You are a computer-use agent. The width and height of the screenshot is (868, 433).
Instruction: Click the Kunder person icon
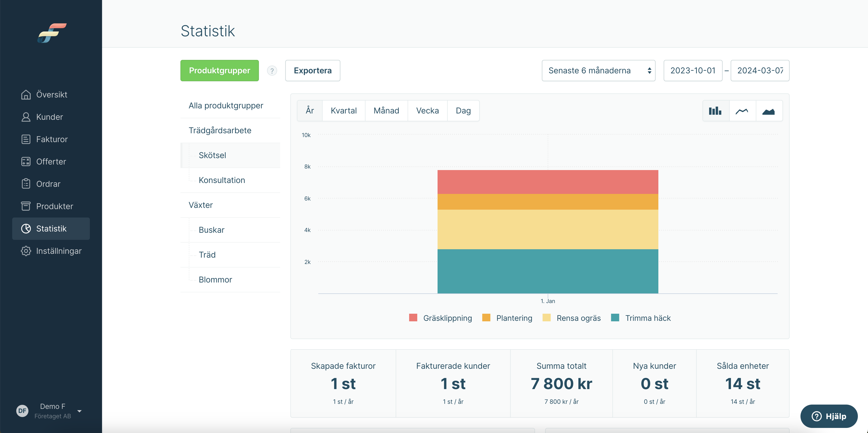pos(26,117)
